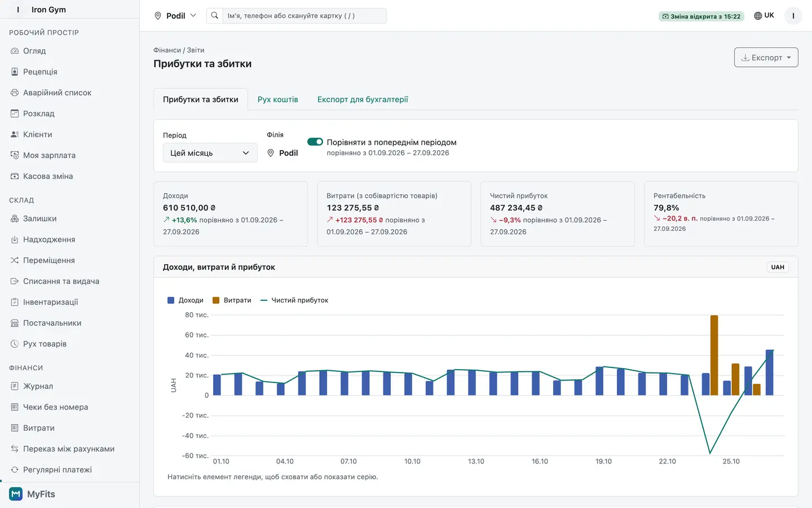Click the Інвентаризації clipboard icon
The height and width of the screenshot is (508, 812).
pyautogui.click(x=15, y=302)
